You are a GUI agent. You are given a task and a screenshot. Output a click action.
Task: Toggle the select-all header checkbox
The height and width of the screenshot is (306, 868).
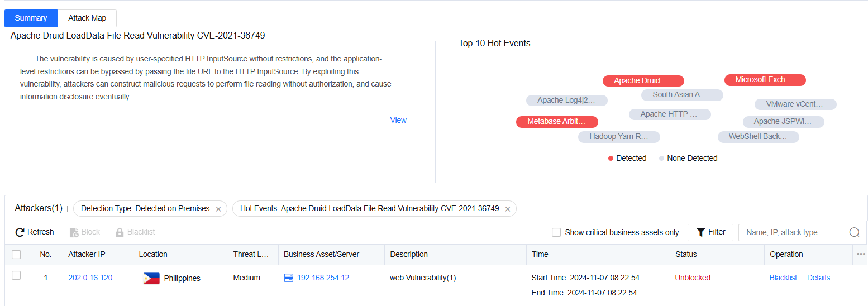16,255
